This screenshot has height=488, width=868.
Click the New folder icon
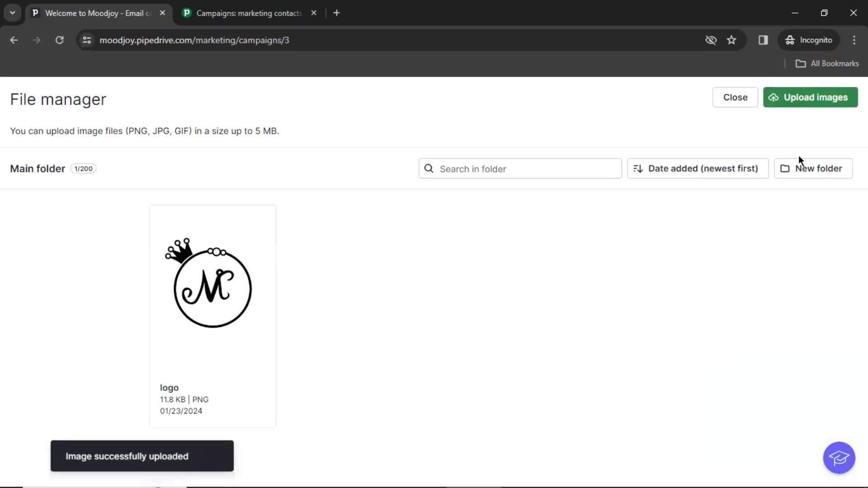[786, 168]
